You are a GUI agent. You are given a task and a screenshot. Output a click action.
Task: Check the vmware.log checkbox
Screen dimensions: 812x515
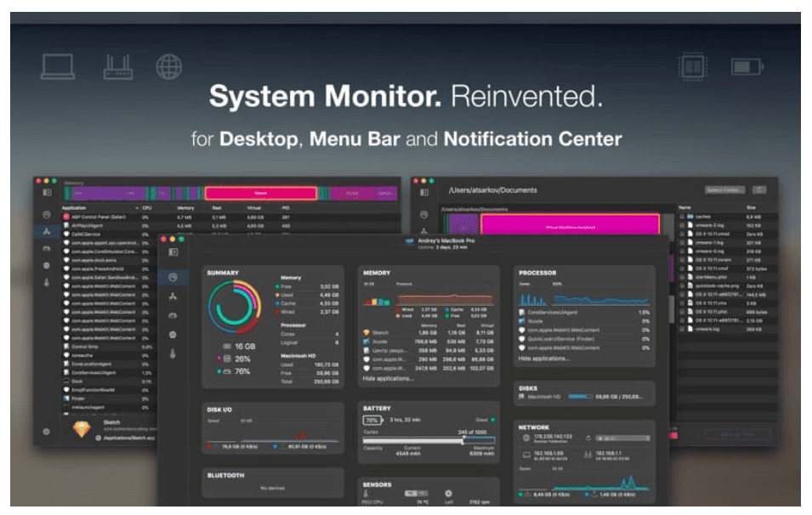(x=682, y=329)
